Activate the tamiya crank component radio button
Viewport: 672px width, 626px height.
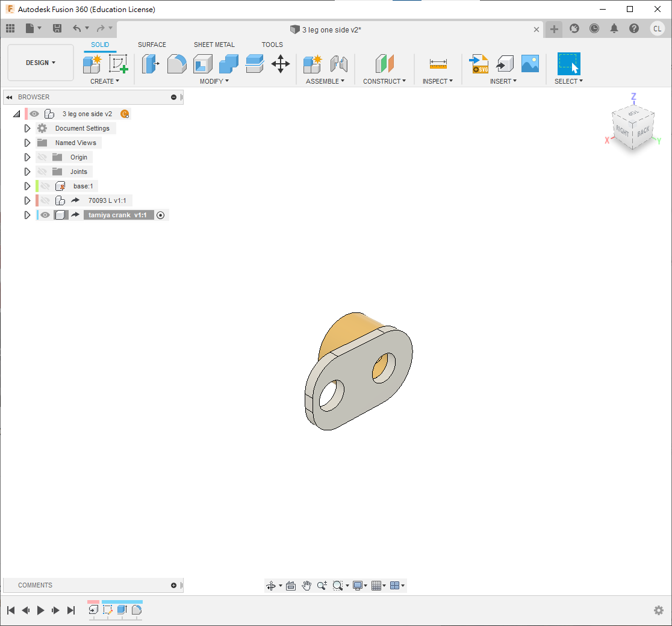tap(160, 215)
